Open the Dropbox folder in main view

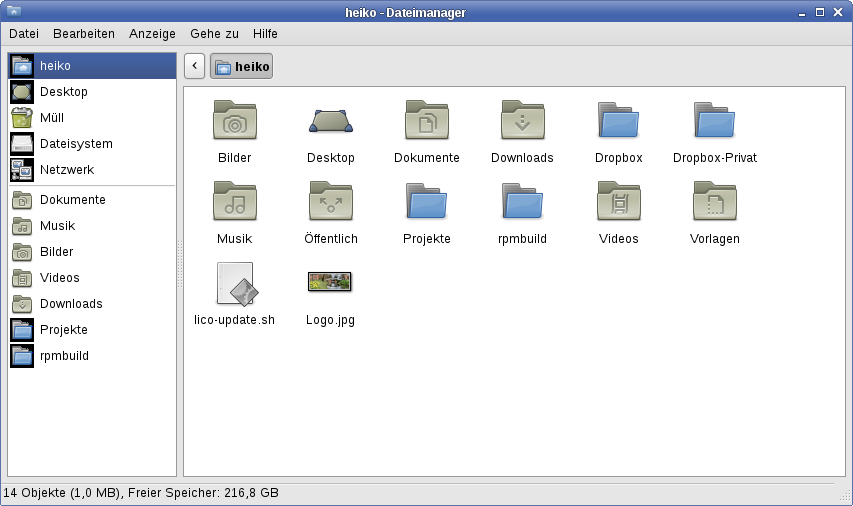click(618, 122)
